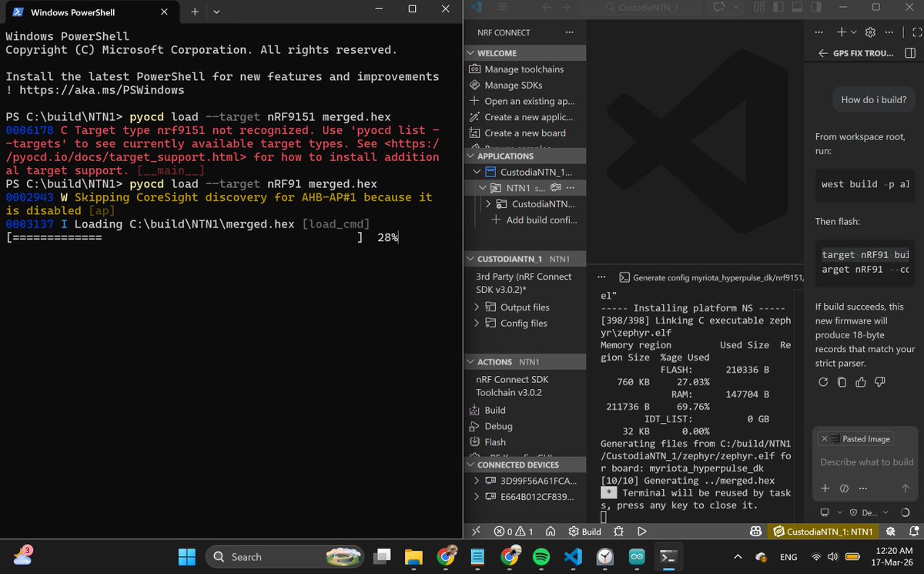This screenshot has height=574, width=924.
Task: Thumbs down the chat response
Action: point(880,382)
